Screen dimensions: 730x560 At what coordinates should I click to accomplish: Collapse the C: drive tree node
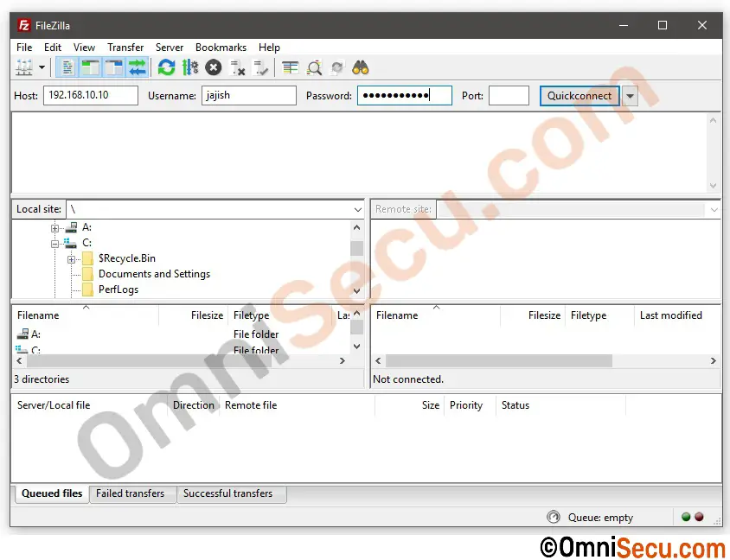[55, 243]
